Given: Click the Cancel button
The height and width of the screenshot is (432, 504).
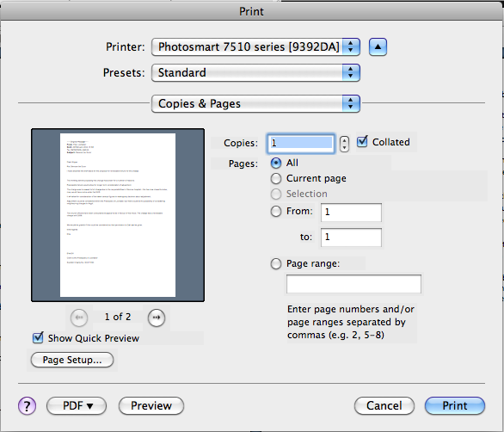Looking at the screenshot, I should (384, 405).
